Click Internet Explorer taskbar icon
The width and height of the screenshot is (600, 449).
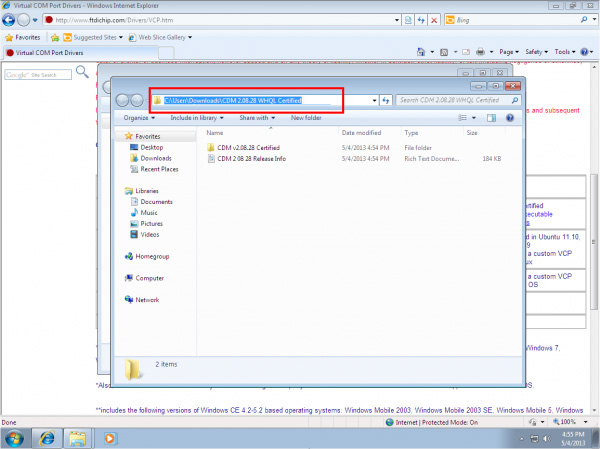click(x=47, y=439)
